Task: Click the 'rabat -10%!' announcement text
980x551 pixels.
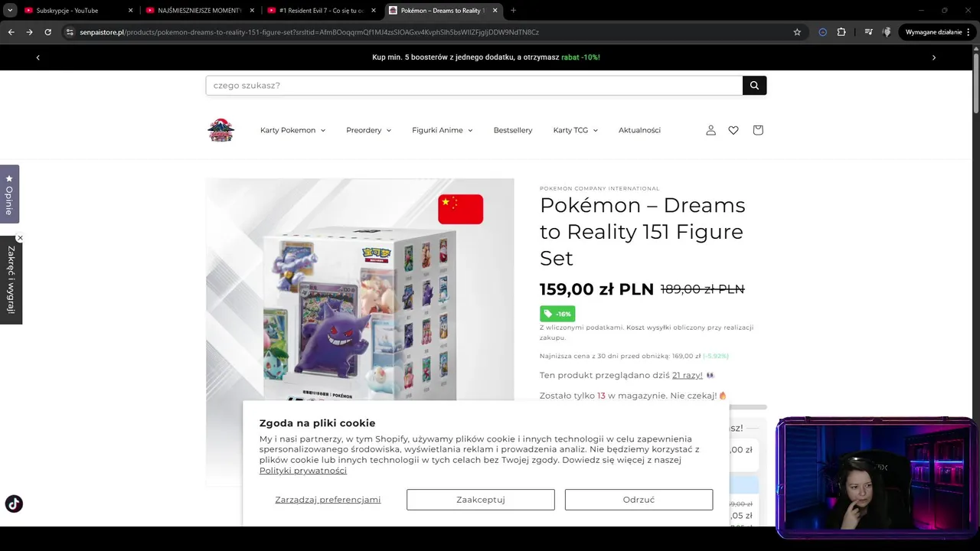Action: point(580,57)
